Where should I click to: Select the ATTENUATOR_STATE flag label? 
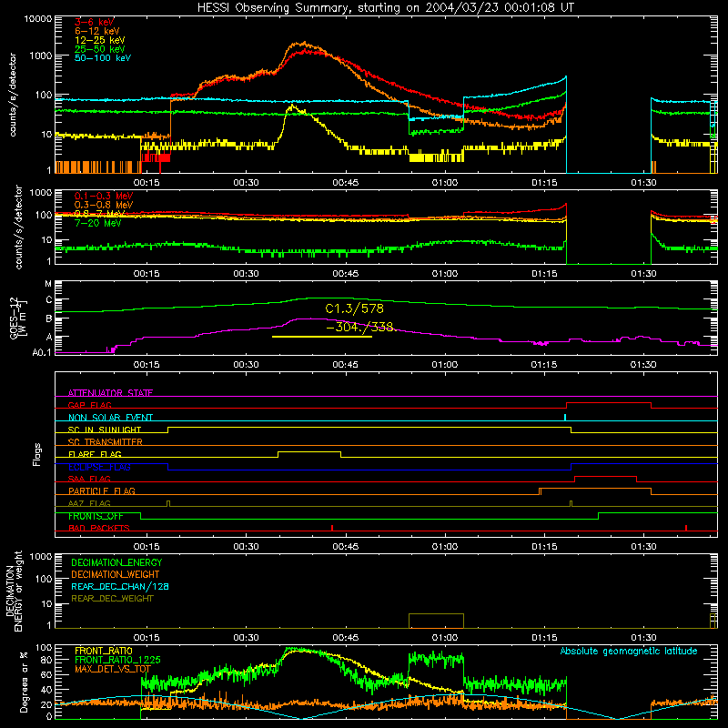[x=110, y=393]
